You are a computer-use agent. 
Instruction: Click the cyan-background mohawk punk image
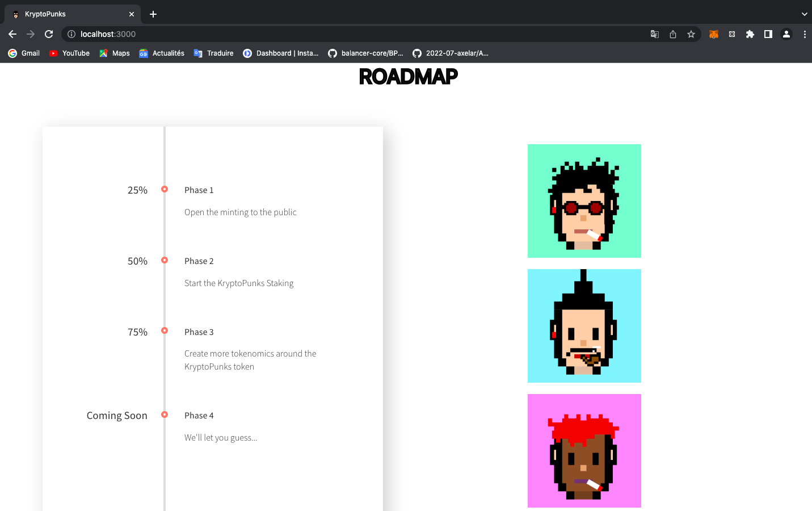pos(584,326)
